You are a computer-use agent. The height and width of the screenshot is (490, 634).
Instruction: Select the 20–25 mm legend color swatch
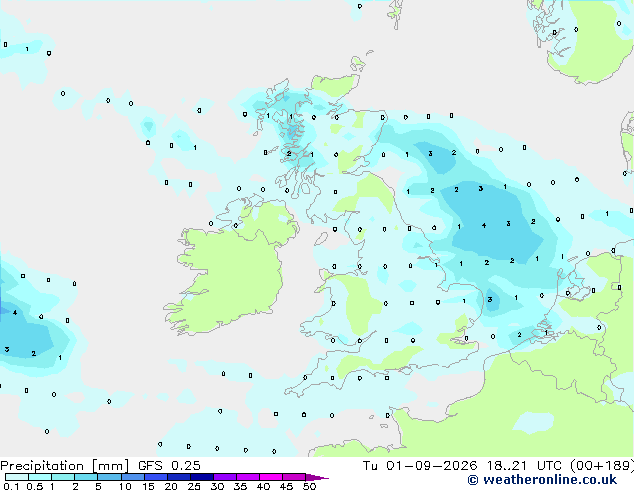179,477
